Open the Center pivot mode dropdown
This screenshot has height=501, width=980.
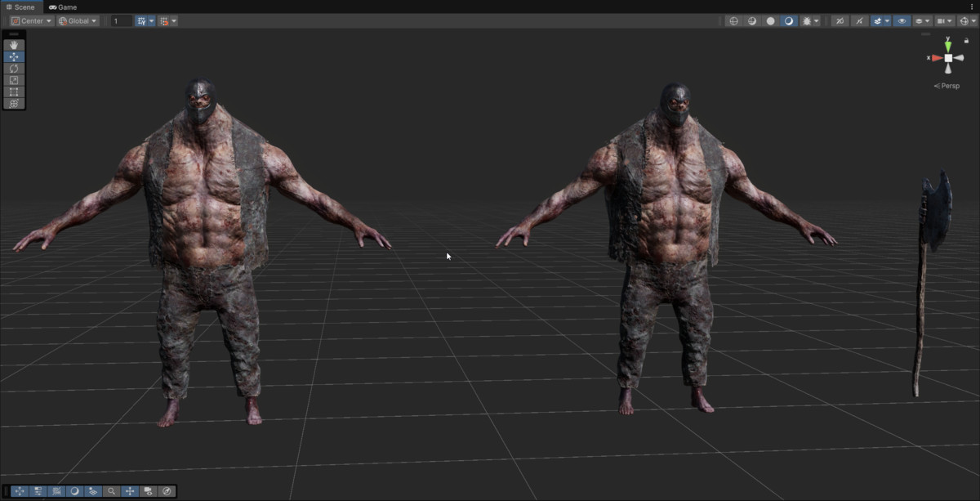coord(32,20)
